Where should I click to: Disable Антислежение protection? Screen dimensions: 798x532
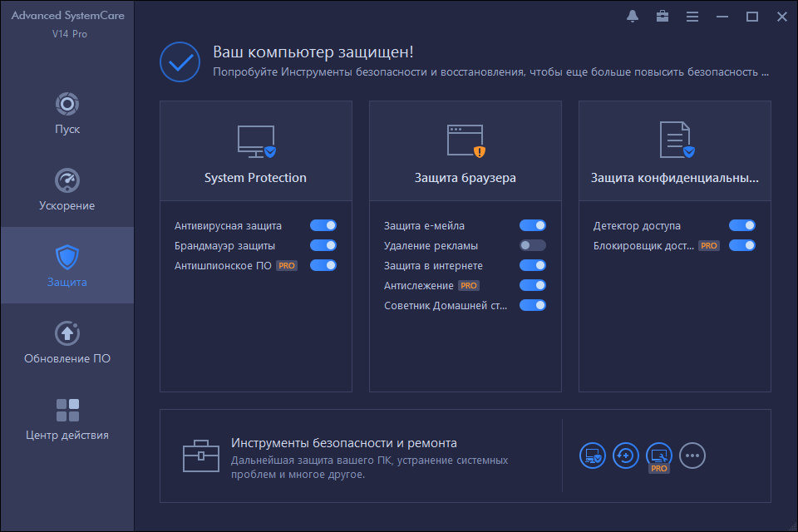[533, 285]
